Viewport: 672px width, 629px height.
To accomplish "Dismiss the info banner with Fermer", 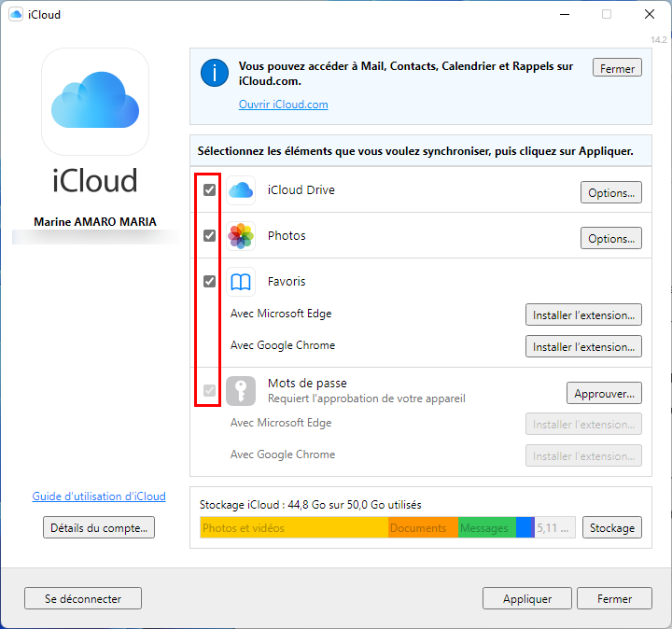I will click(617, 68).
